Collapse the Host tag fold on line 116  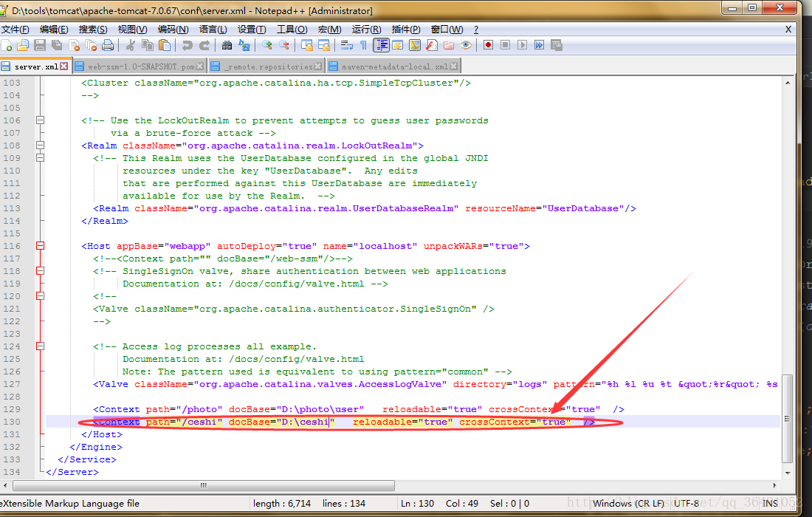point(41,246)
